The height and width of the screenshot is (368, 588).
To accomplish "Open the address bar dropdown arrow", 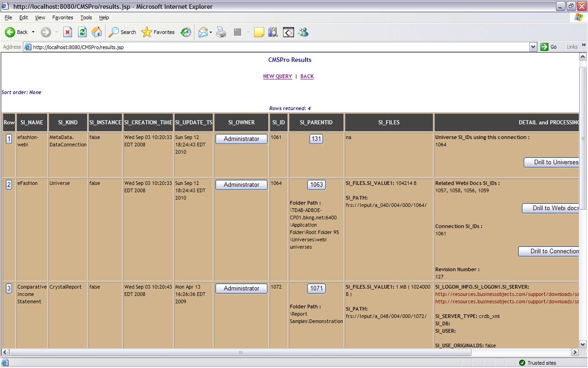I will click(x=533, y=47).
